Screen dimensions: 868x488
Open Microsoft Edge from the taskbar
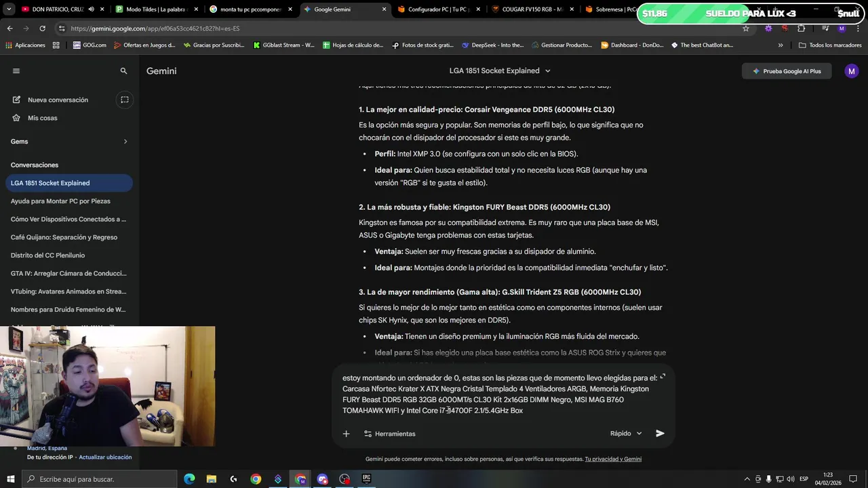coord(189,479)
